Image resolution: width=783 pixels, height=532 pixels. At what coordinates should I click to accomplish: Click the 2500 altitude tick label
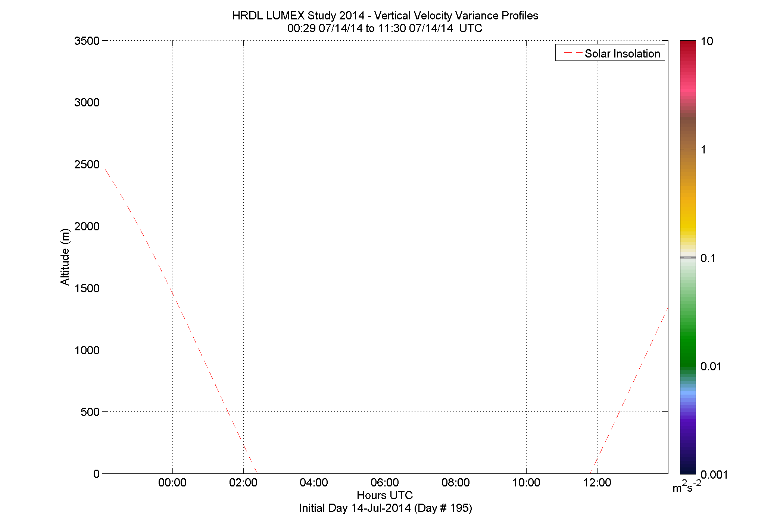click(87, 164)
